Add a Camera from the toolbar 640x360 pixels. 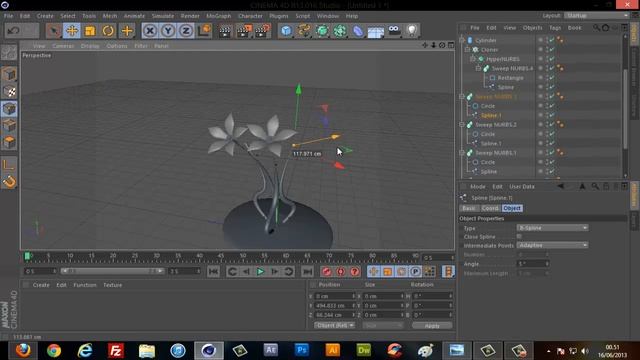[394, 30]
